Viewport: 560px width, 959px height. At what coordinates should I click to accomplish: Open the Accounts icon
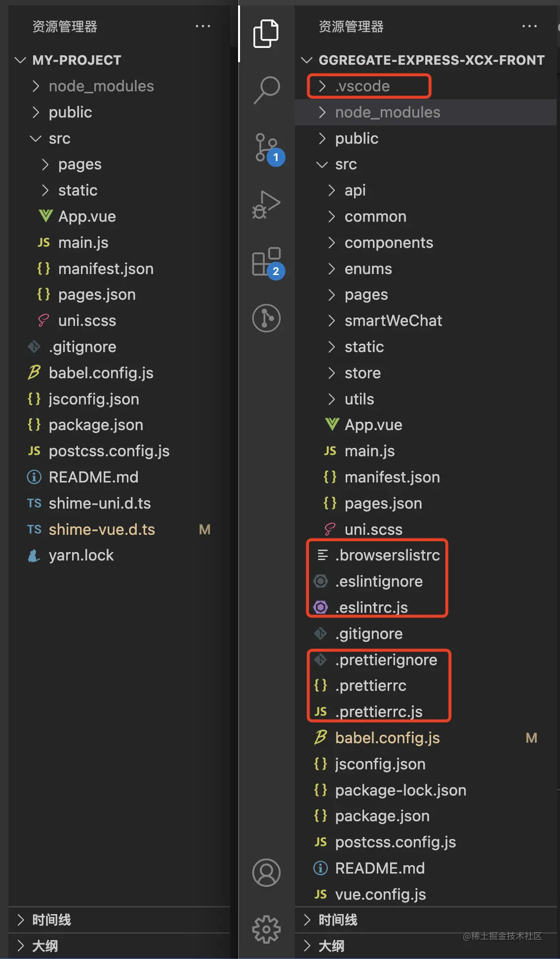click(267, 873)
